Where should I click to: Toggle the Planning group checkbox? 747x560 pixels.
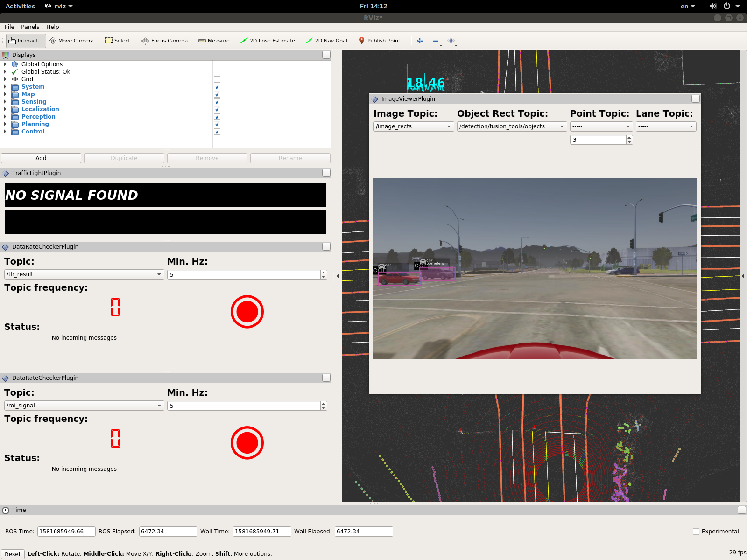pos(217,124)
